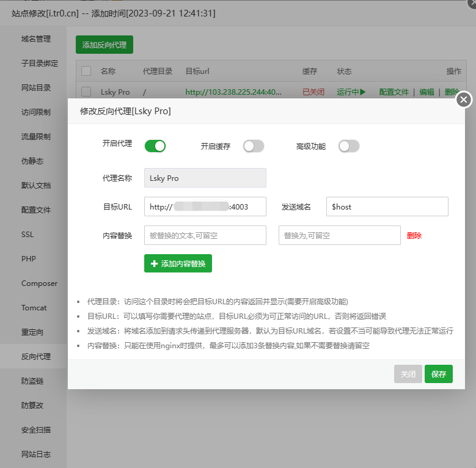The image size is (476, 468).
Task: Enable the 高级功能 switch
Action: pos(349,146)
